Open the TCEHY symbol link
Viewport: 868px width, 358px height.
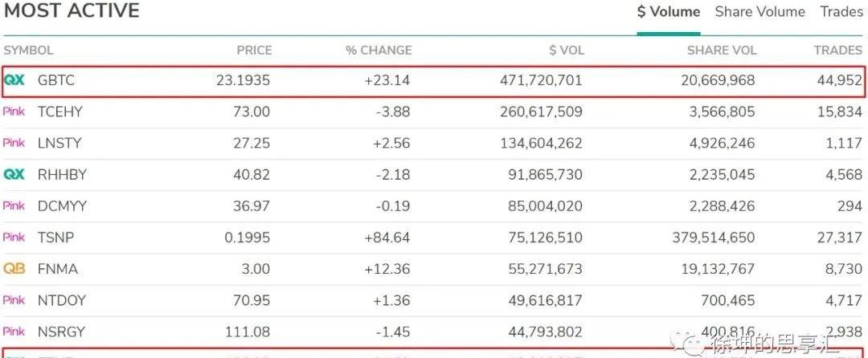[60, 112]
